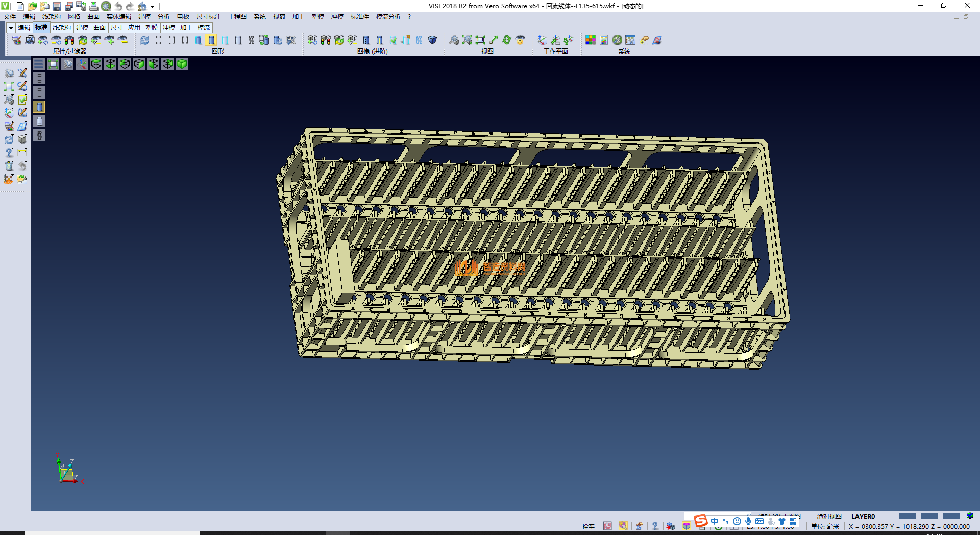The height and width of the screenshot is (535, 980).
Task: Open the list menu icon above the viewport
Action: [x=39, y=64]
